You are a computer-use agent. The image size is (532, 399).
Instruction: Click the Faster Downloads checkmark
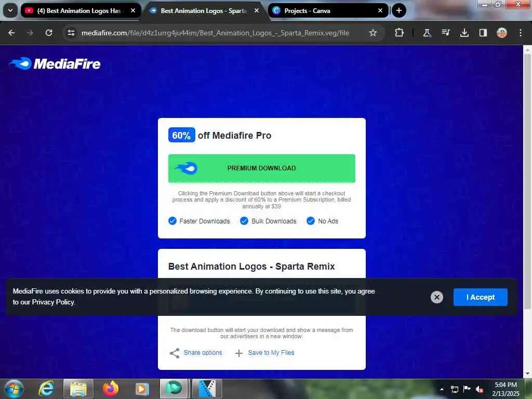pos(172,221)
